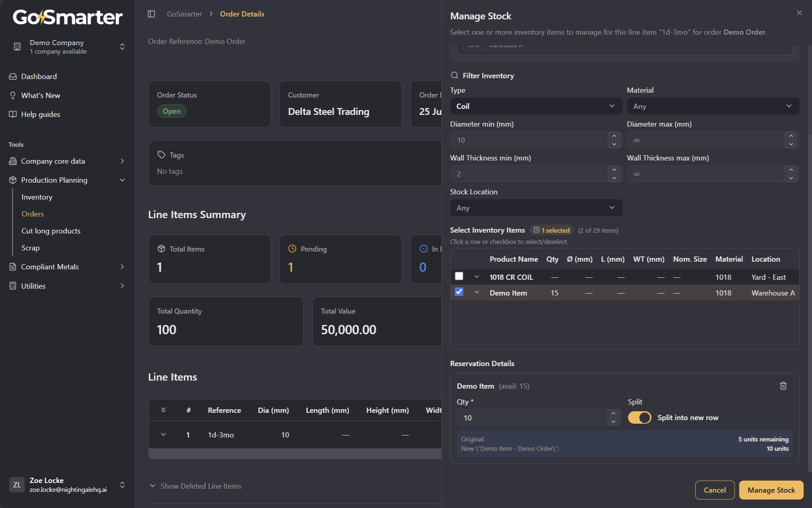The image size is (812, 508).
Task: Click the Dashboard inbox icon
Action: [13, 77]
